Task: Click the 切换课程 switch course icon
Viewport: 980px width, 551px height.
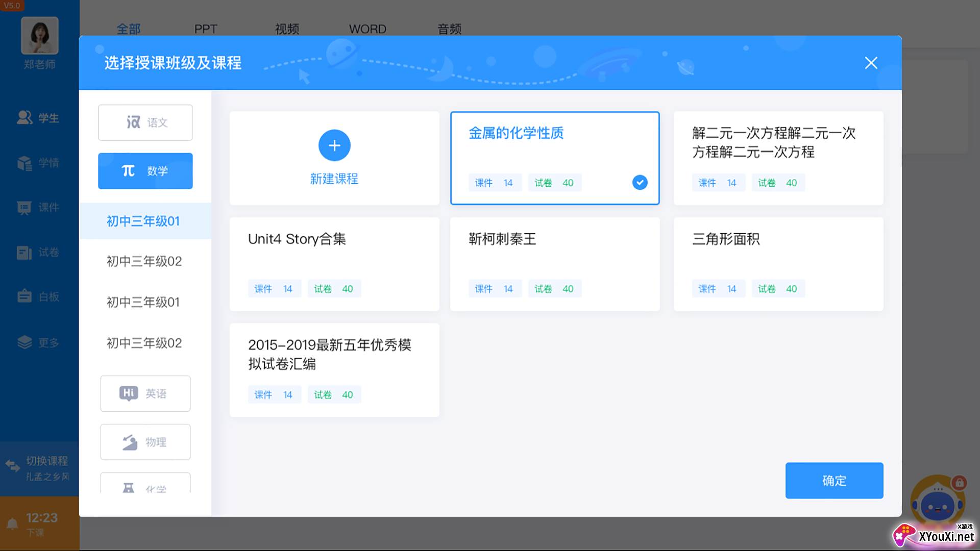Action: [x=12, y=465]
